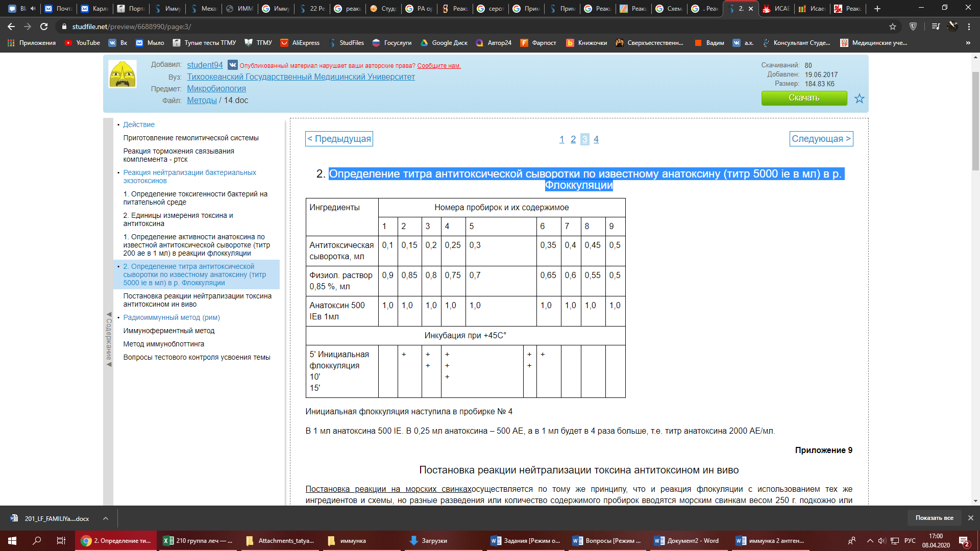Open the taskbar search magnifier
The image size is (980, 551).
tap(37, 541)
